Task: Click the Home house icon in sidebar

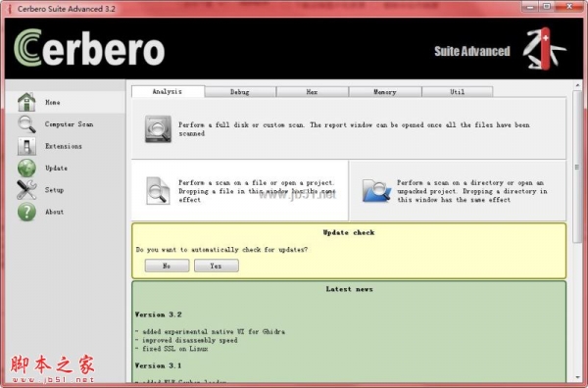Action: (x=26, y=102)
